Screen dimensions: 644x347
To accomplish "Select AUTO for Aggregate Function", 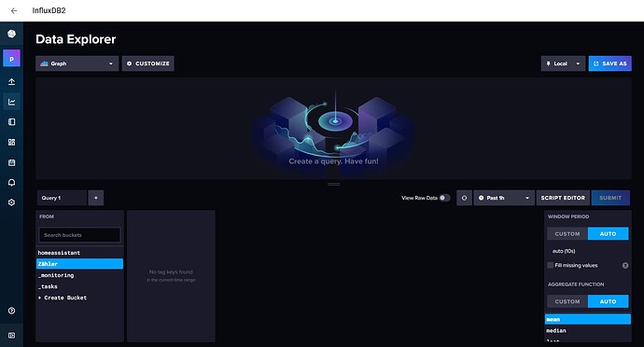I will (x=608, y=301).
